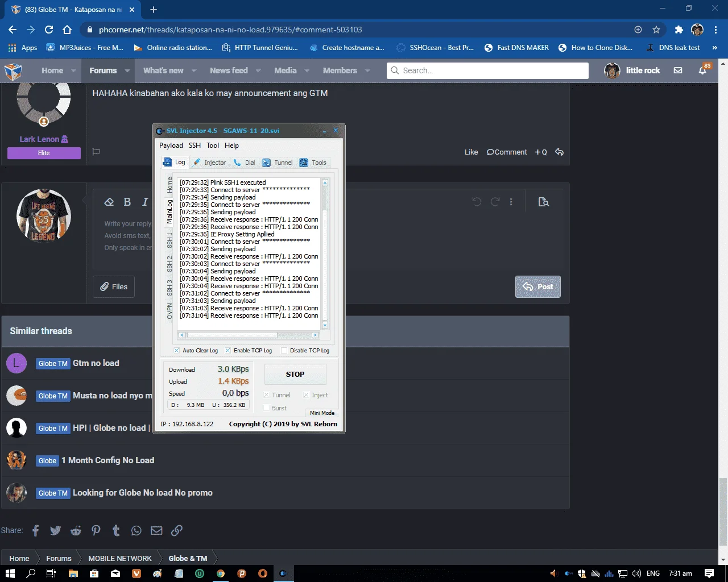The image size is (728, 582).
Task: Share thread on Tumblr
Action: pos(116,530)
